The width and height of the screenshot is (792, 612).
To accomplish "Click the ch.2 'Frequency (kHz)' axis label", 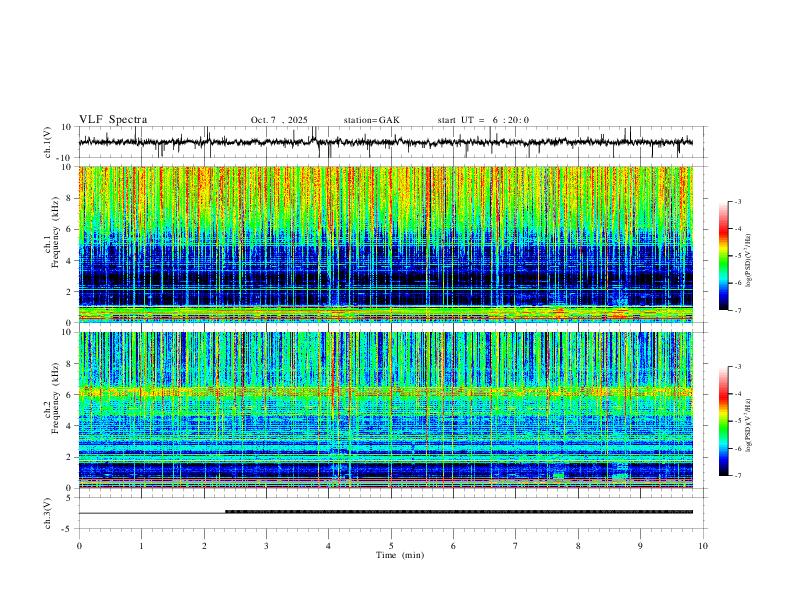I will [x=55, y=398].
